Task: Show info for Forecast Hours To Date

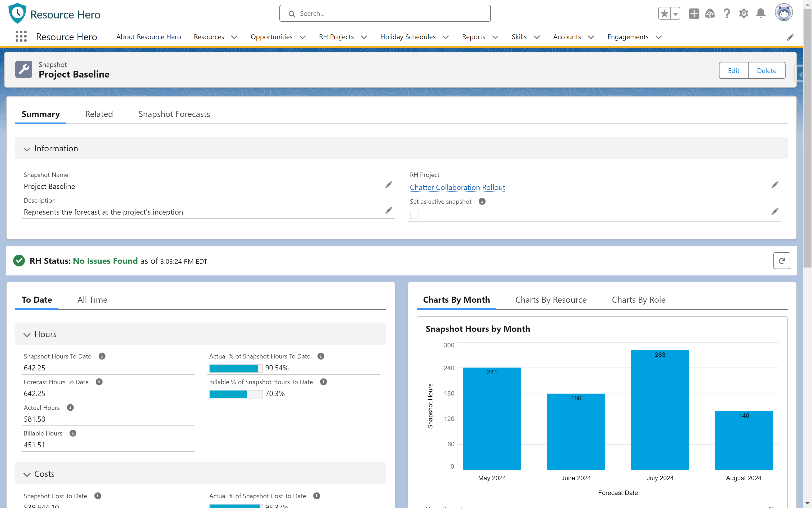Action: (99, 382)
